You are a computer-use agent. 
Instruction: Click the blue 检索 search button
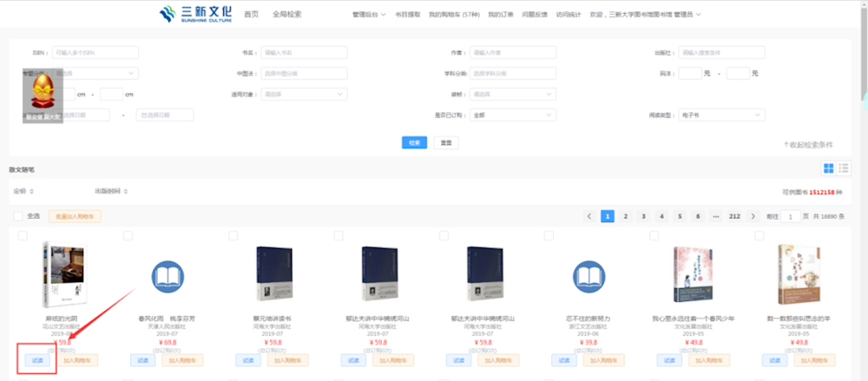click(x=414, y=142)
